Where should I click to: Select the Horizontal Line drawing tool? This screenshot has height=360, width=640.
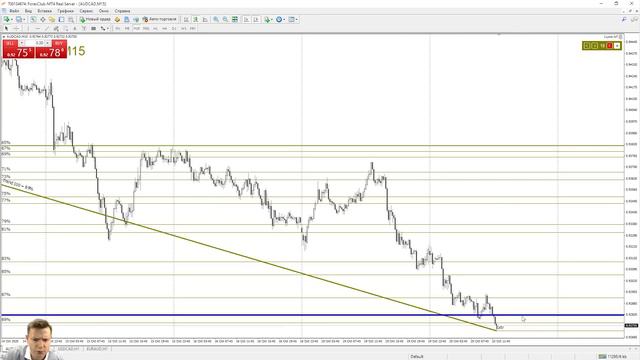point(38,29)
